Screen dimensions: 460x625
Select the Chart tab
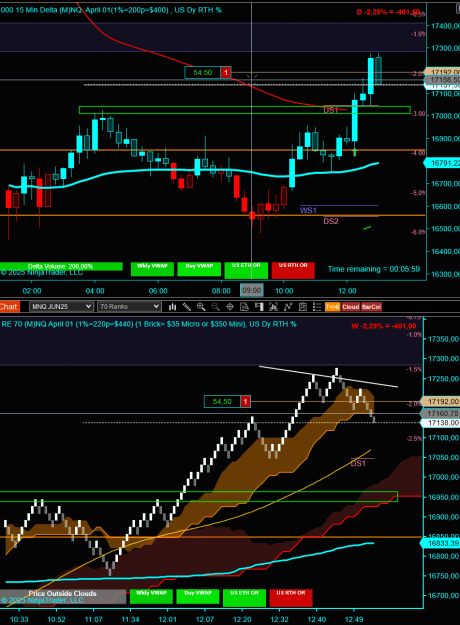click(9, 307)
